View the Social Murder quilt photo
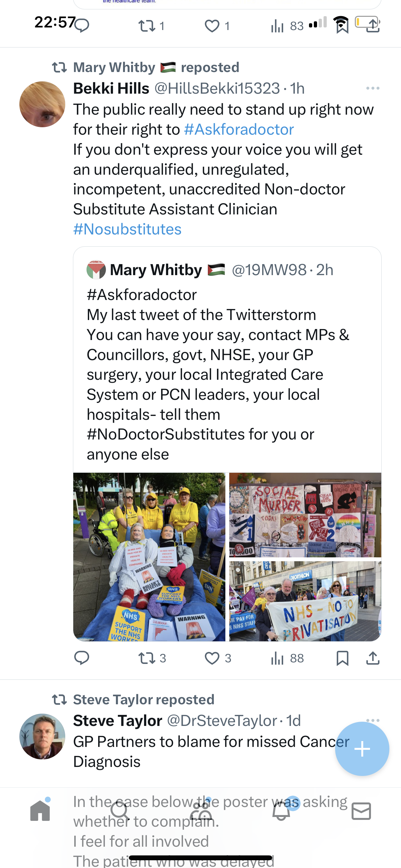This screenshot has width=401, height=868. (305, 515)
